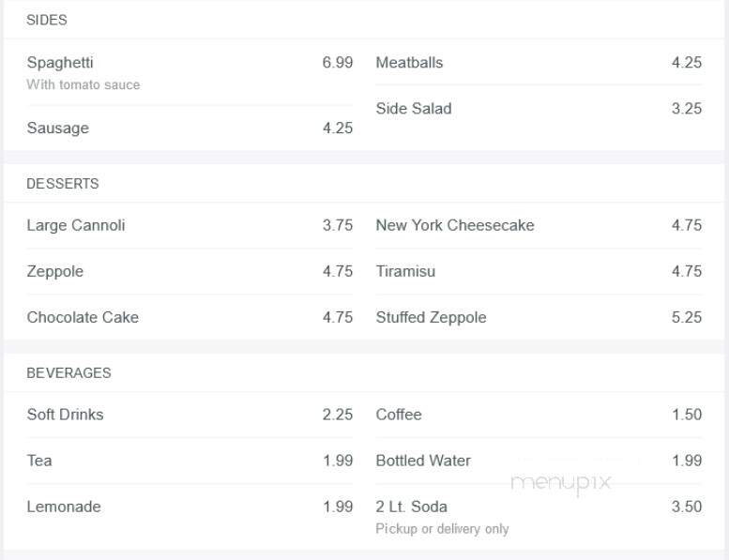Choose Soft Drinks beverage
Screen dimensions: 729x560
coord(190,415)
